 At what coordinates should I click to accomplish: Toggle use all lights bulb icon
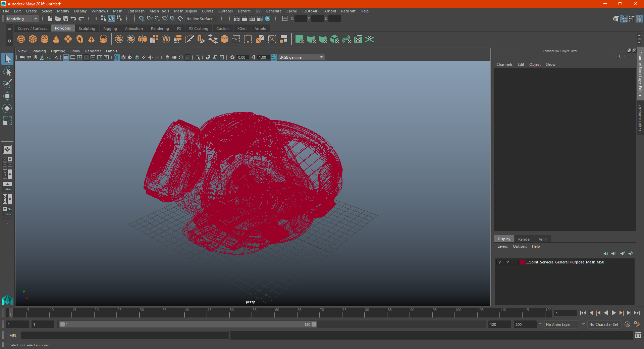(x=150, y=57)
